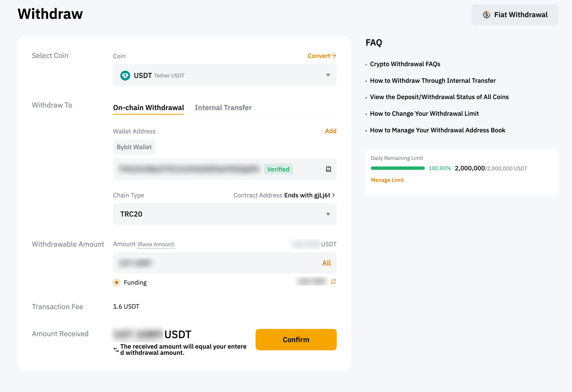Select the Funding account radio button
572x392 pixels.
(x=117, y=282)
